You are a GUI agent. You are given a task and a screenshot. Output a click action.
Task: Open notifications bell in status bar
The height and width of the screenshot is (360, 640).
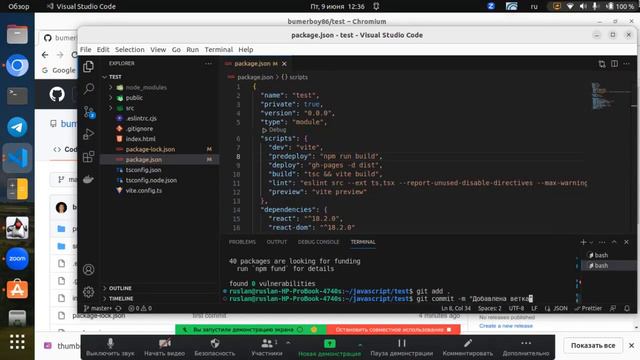pos(627,308)
